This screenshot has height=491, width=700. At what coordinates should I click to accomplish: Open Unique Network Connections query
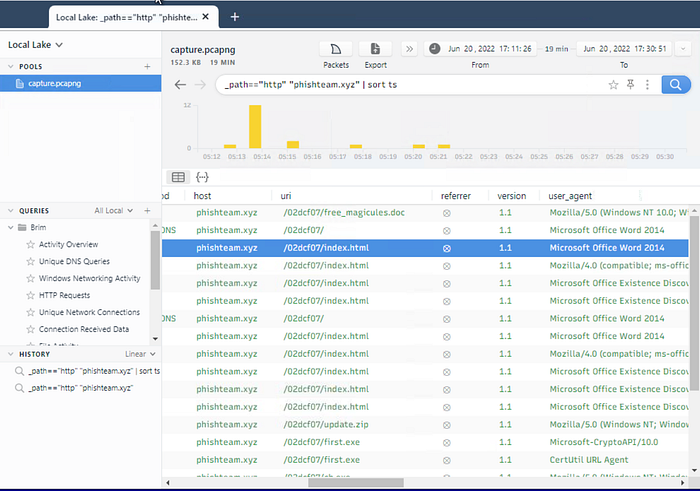89,312
